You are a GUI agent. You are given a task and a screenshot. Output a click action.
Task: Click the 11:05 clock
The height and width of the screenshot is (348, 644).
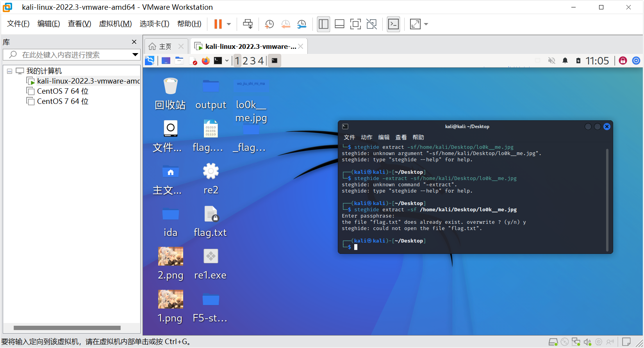(x=597, y=61)
